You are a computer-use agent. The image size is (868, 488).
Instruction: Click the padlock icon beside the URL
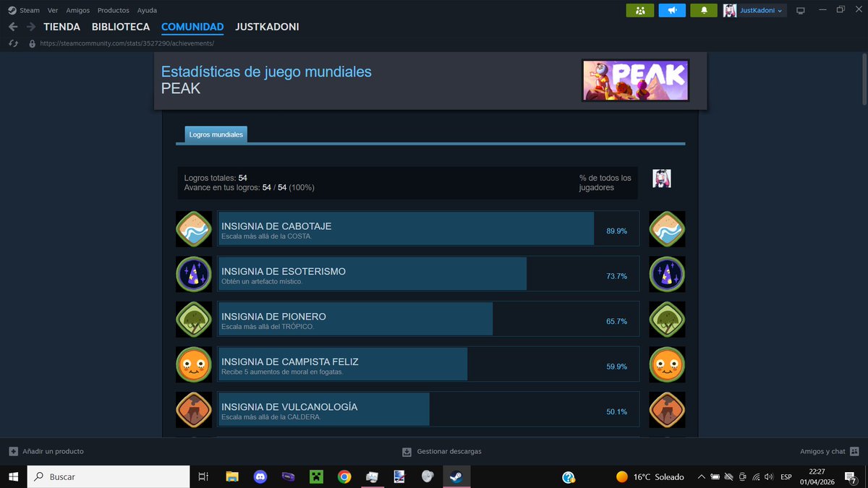[32, 43]
